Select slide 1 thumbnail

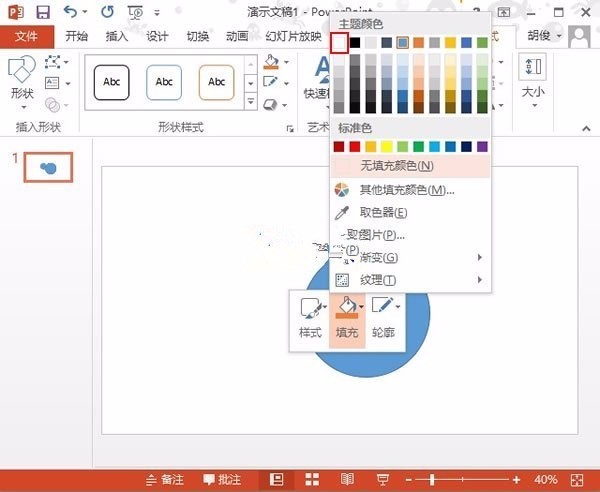pyautogui.click(x=48, y=167)
